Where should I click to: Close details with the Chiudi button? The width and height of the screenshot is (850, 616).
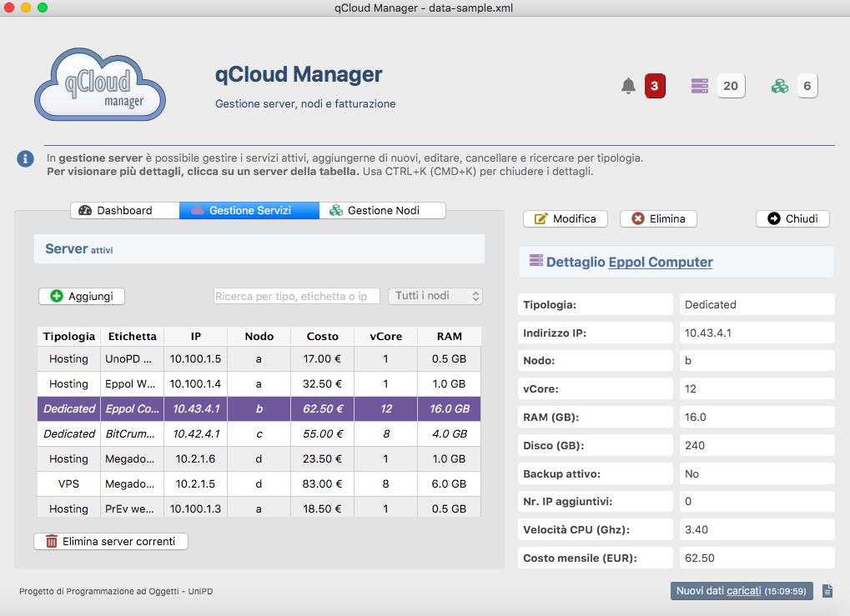(x=792, y=218)
